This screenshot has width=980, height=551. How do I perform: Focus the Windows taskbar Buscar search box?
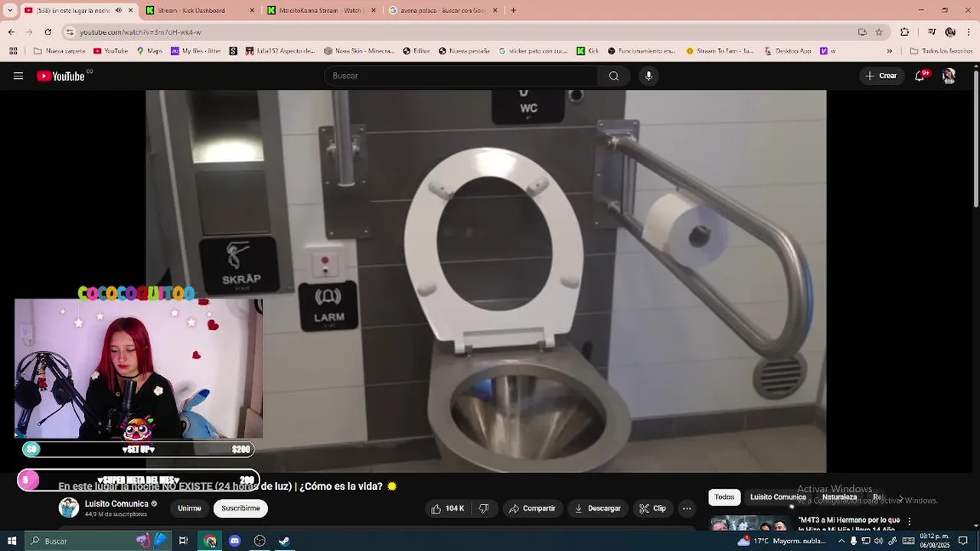coord(100,541)
